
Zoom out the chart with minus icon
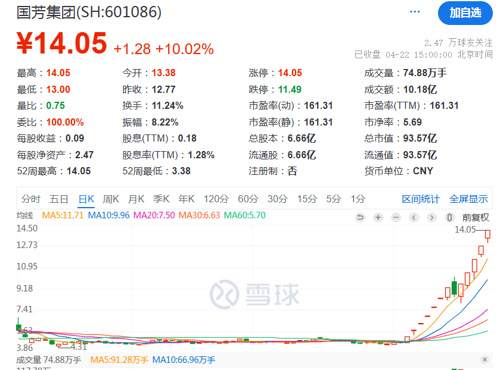(396, 218)
